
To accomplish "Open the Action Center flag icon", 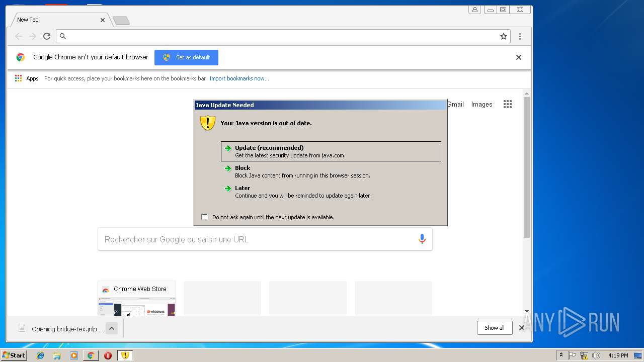I will tap(573, 355).
